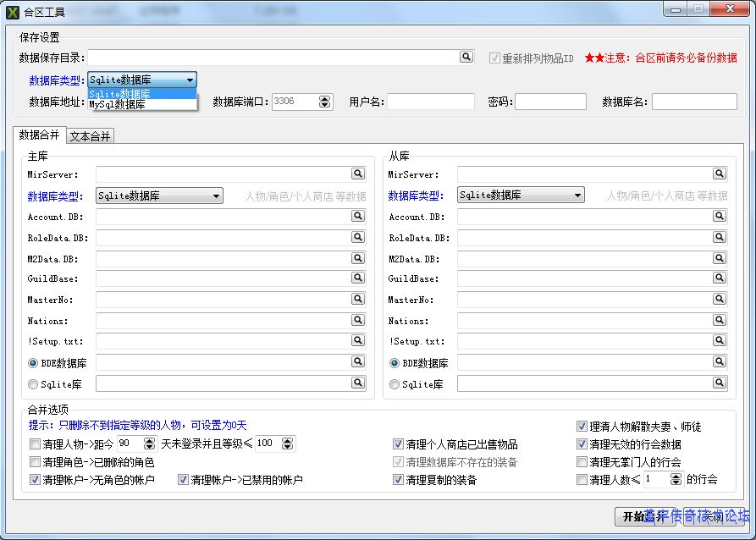Browse for 从库 Nations path
756x540 pixels.
(719, 320)
